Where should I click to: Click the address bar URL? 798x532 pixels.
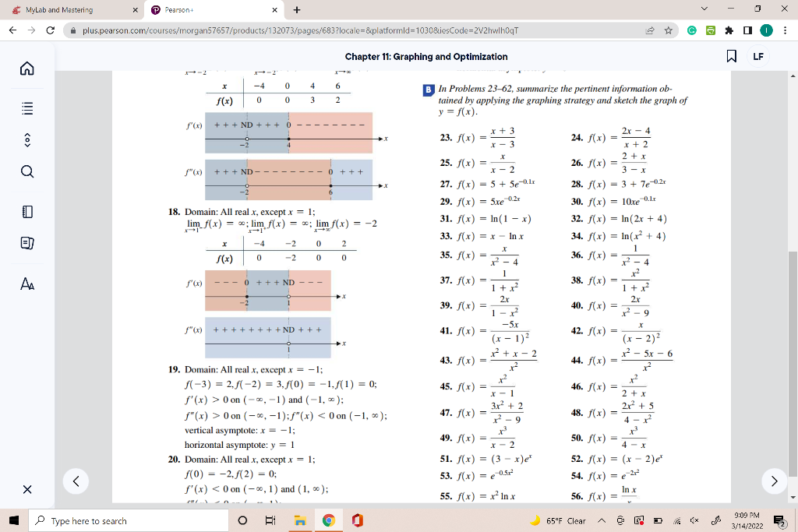(x=300, y=30)
